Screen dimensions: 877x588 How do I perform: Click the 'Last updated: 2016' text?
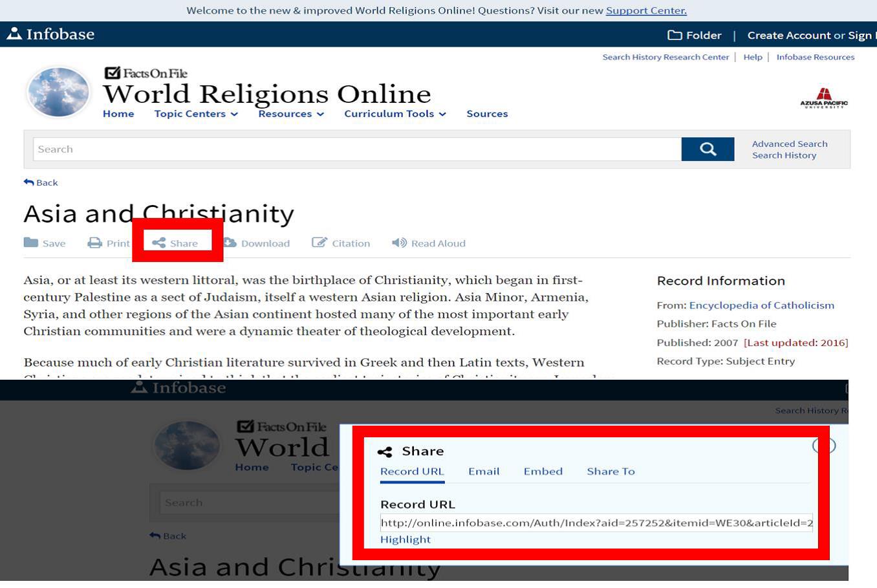click(796, 343)
